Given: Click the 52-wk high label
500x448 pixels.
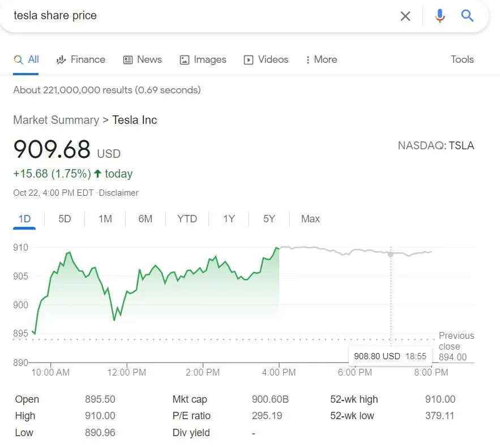Looking at the screenshot, I should coord(354,399).
